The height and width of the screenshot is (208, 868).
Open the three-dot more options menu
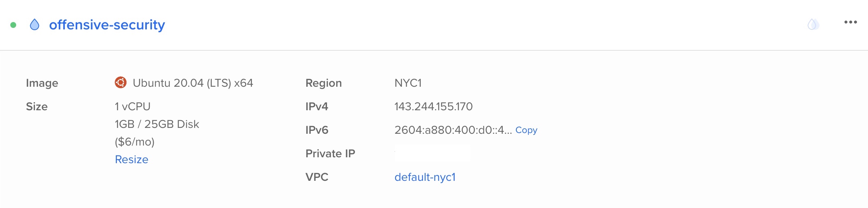(x=851, y=22)
